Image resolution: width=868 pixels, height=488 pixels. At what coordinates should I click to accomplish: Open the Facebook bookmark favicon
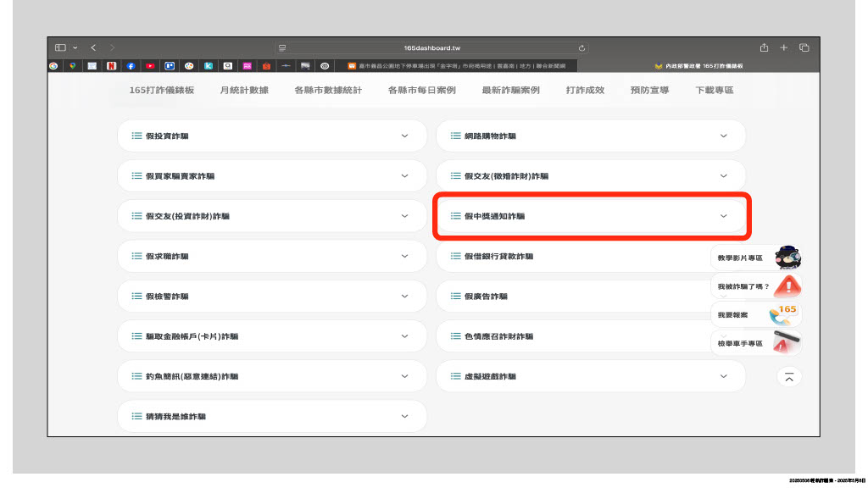coord(131,65)
